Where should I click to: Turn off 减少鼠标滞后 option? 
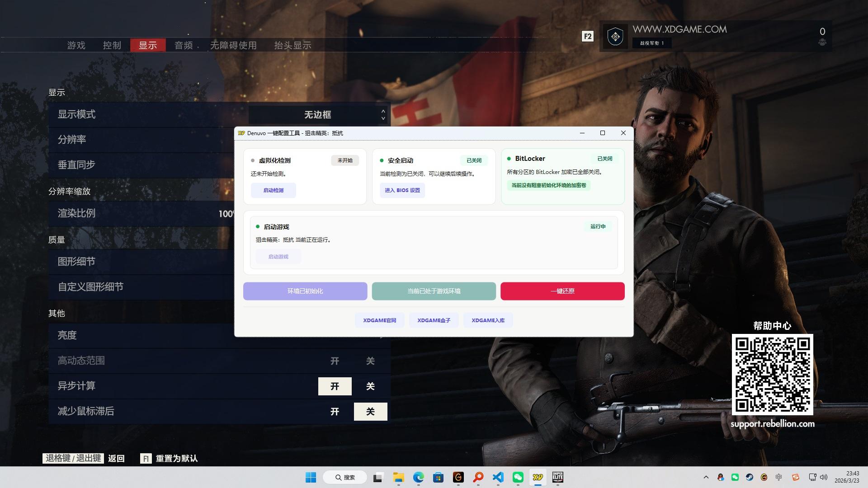pyautogui.click(x=370, y=411)
